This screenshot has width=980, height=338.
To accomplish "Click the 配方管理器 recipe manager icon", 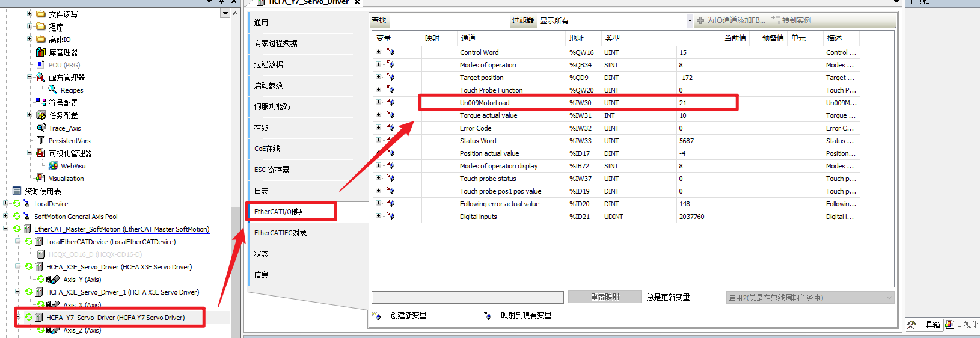I will (x=41, y=78).
